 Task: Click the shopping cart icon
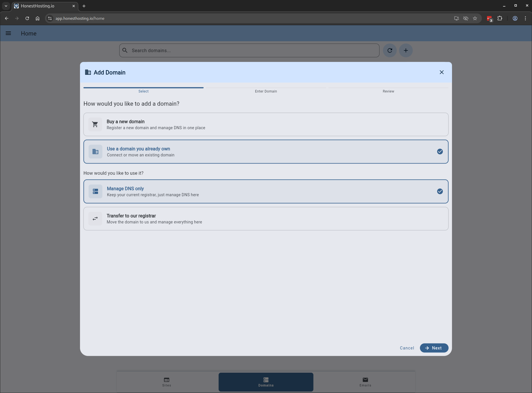click(x=95, y=125)
